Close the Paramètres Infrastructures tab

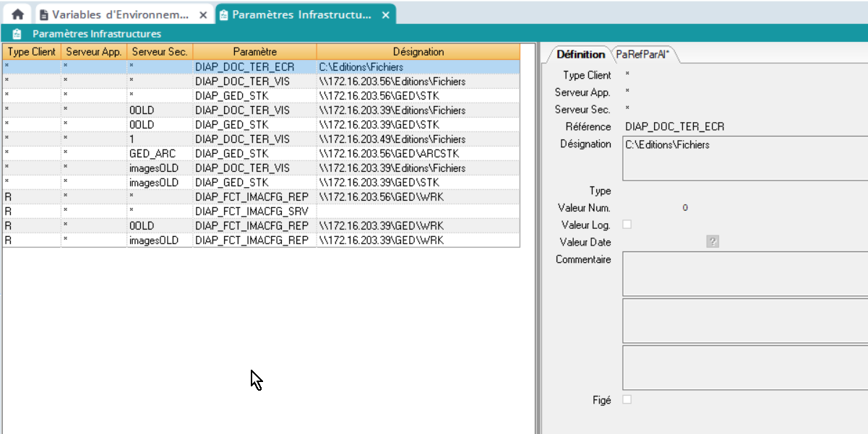coord(386,15)
